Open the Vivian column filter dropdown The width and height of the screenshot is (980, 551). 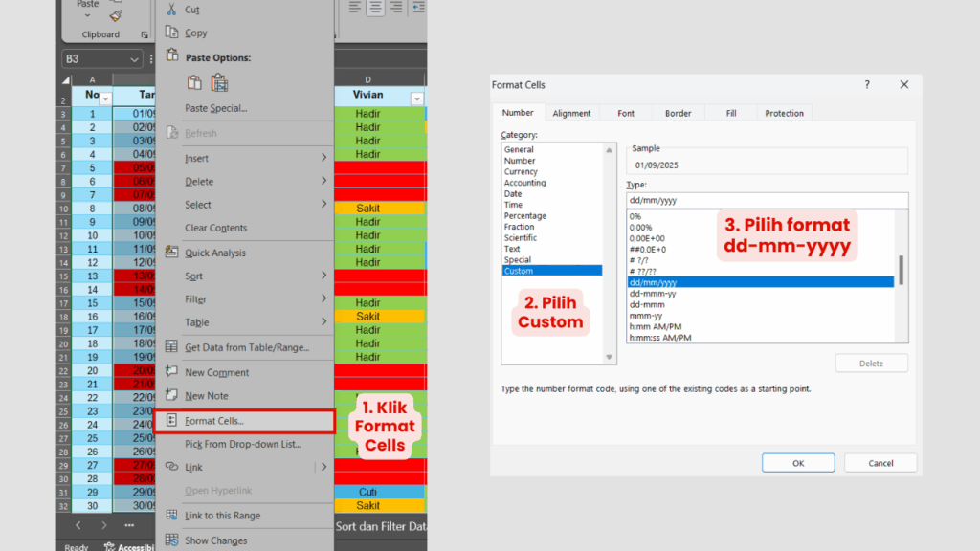(x=415, y=99)
